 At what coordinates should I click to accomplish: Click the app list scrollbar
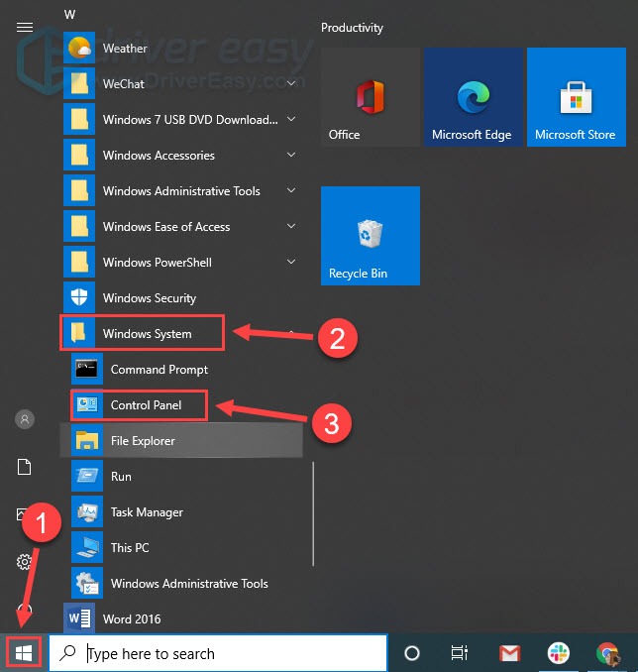pos(314,513)
